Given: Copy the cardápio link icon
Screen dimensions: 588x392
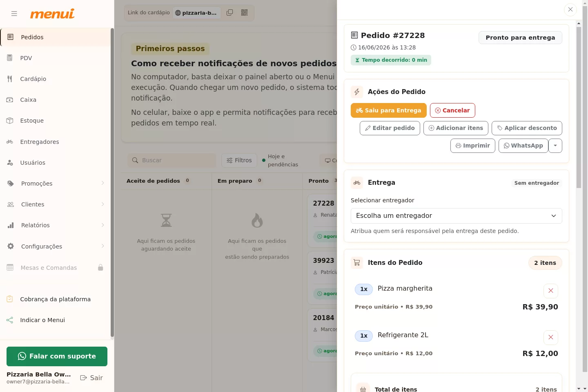Looking at the screenshot, I should pos(230,13).
